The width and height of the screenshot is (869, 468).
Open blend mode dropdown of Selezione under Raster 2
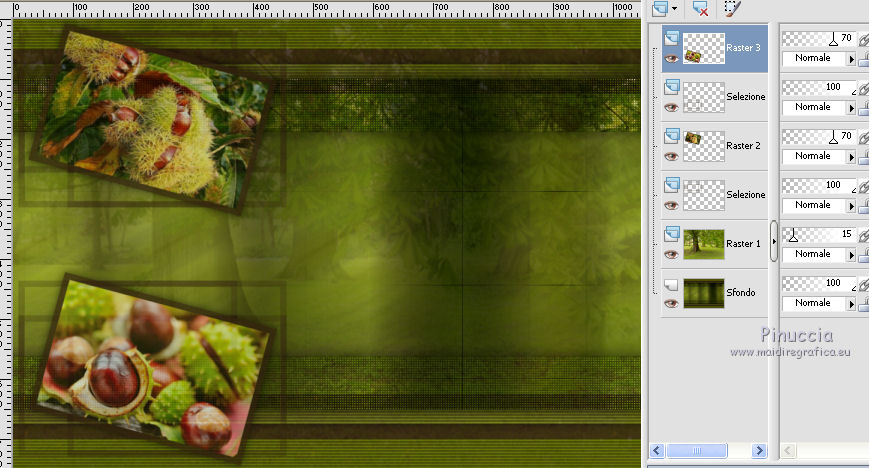819,205
